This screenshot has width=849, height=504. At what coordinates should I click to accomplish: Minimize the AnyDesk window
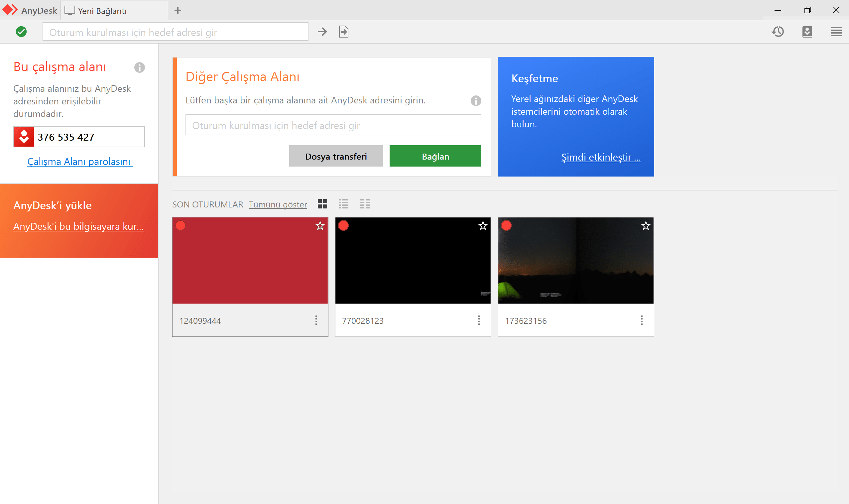[x=778, y=10]
